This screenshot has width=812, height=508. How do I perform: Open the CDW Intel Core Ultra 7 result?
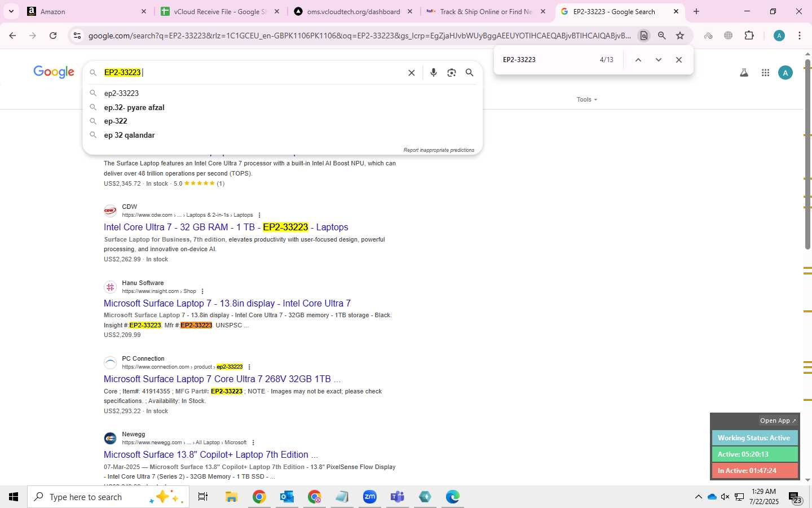coord(226,227)
